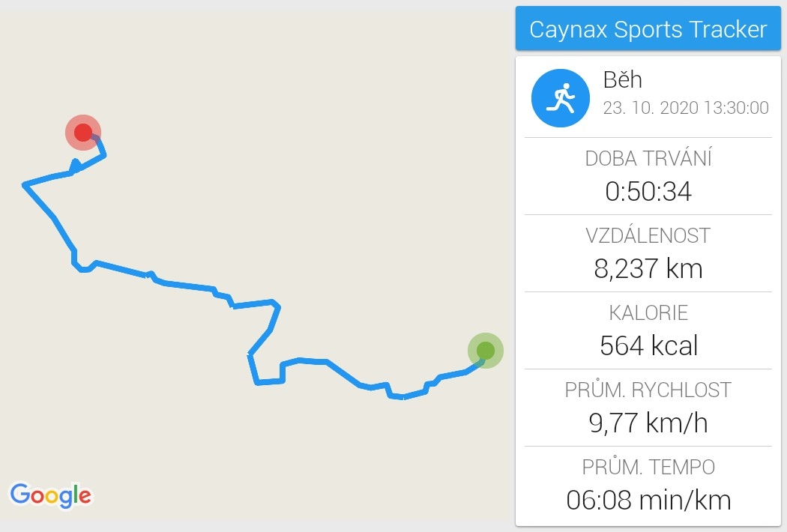Click the 564 kcal value
The image size is (787, 532).
648,345
